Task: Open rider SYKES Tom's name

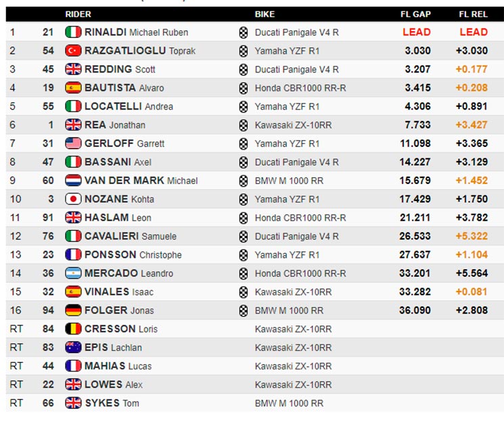Action: (112, 403)
